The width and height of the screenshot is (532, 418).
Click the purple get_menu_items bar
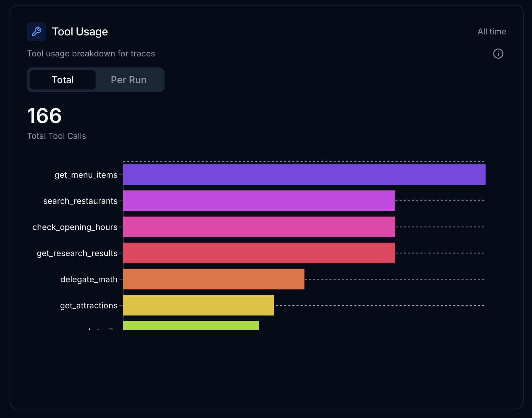click(304, 175)
